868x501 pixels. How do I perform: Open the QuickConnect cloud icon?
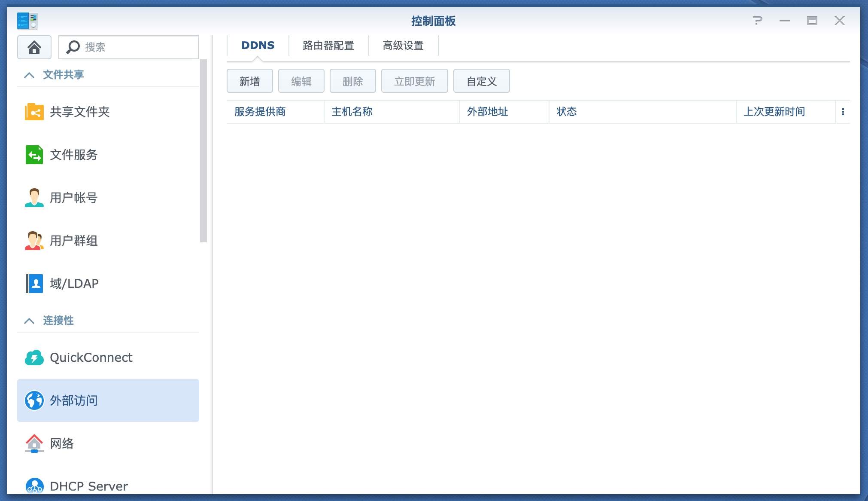(34, 357)
